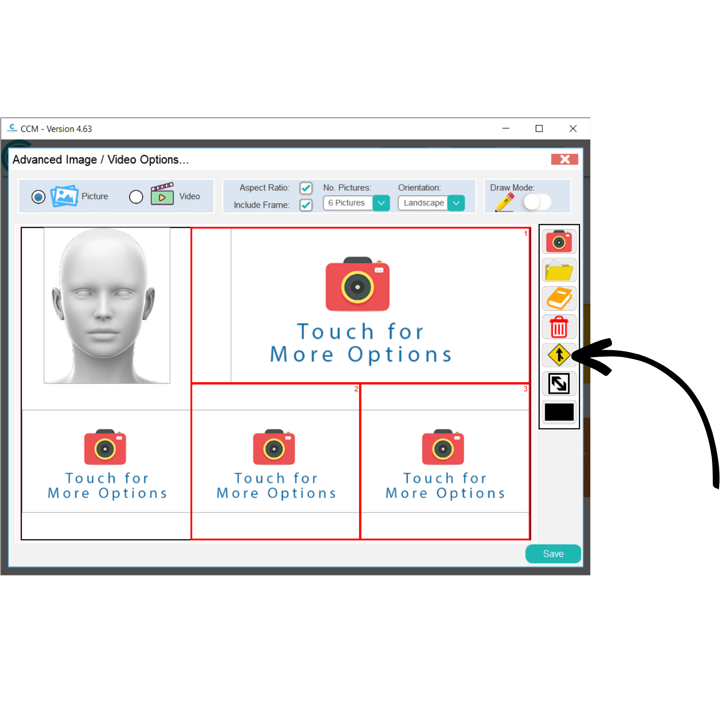Toggle the Aspect Ratio checkbox
728x728 pixels.
(x=306, y=188)
